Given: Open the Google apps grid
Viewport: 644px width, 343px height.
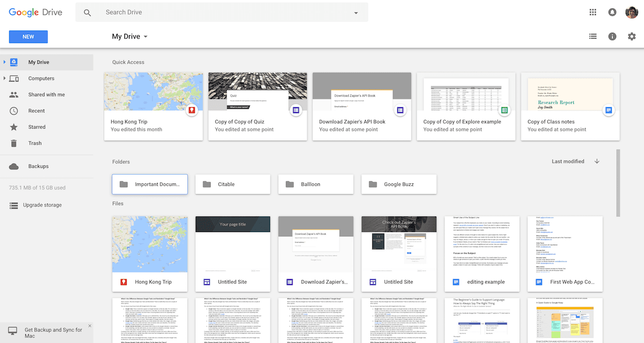Looking at the screenshot, I should 593,12.
